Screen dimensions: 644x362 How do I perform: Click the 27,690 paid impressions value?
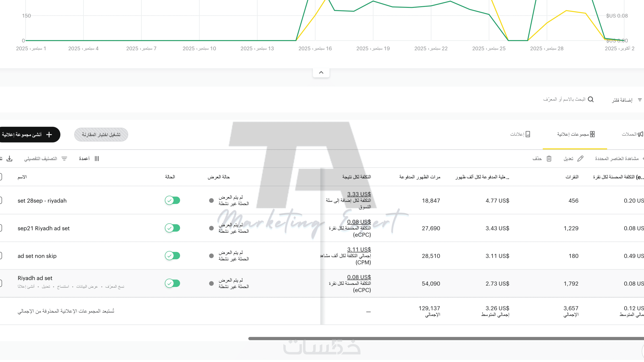(431, 228)
